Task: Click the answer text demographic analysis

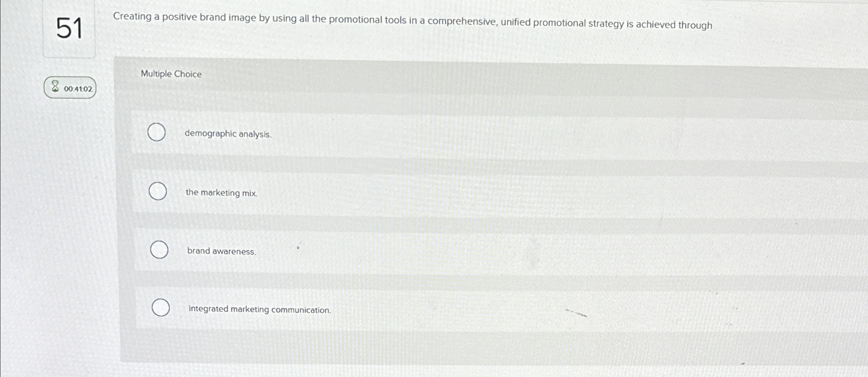Action: (x=227, y=134)
